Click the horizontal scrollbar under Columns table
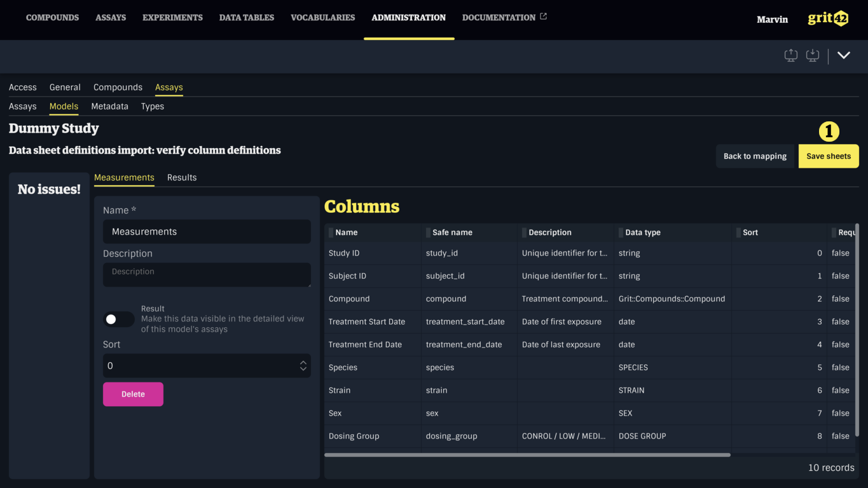 (527, 455)
